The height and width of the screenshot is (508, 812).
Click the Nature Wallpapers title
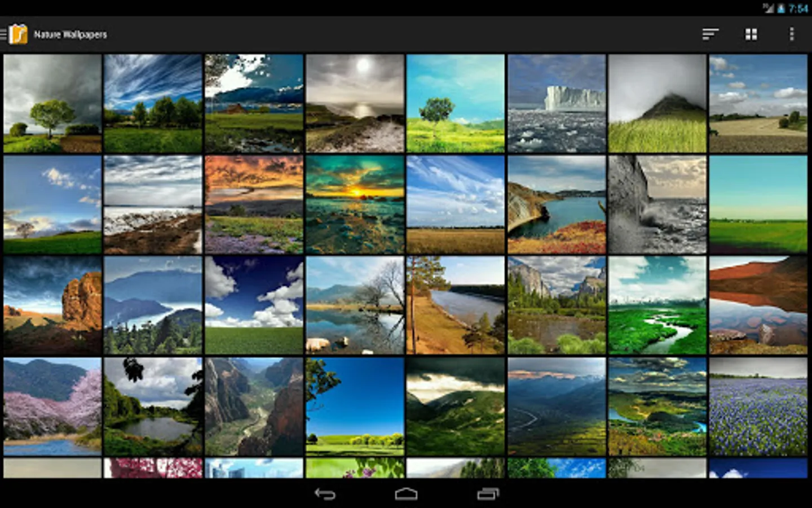pyautogui.click(x=70, y=34)
